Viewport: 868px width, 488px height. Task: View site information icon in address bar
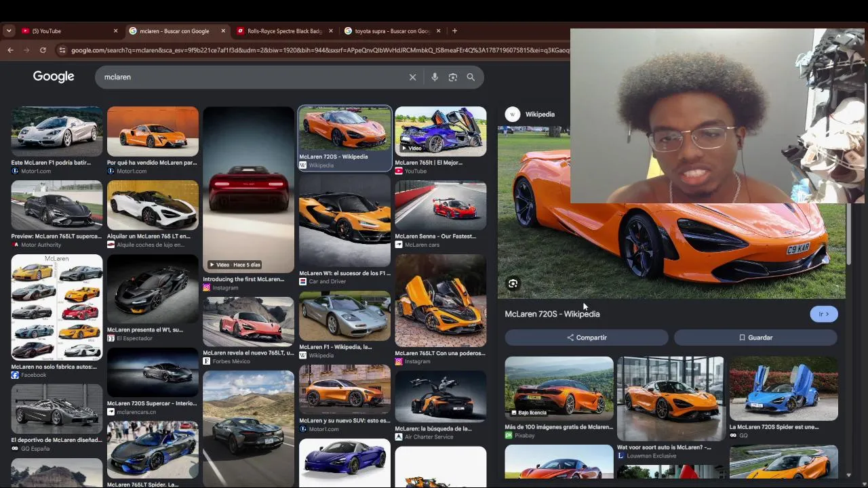point(62,50)
